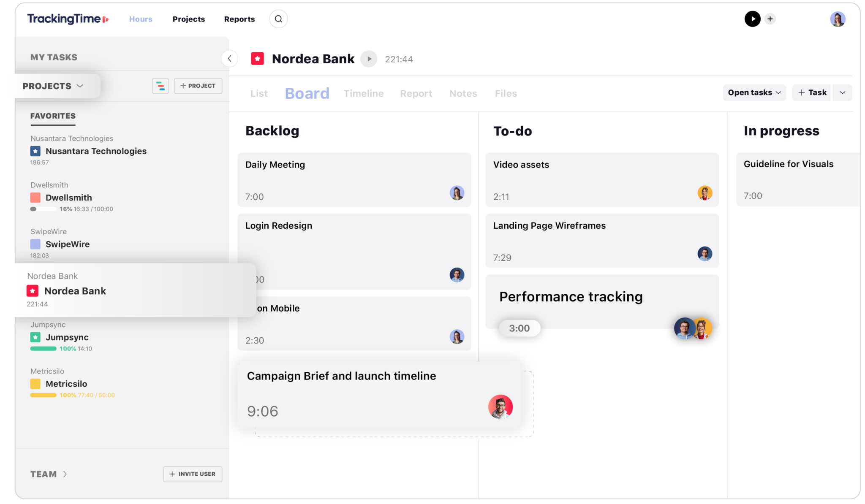Click the assignee avatar on Daily Meeting card
The width and height of the screenshot is (865, 504).
click(x=457, y=193)
